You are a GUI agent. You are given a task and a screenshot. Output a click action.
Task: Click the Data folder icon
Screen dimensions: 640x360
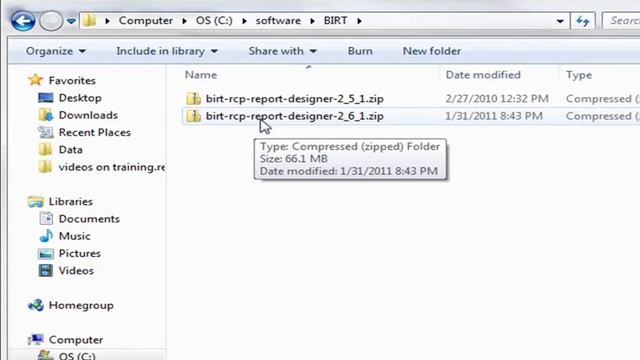pyautogui.click(x=45, y=149)
